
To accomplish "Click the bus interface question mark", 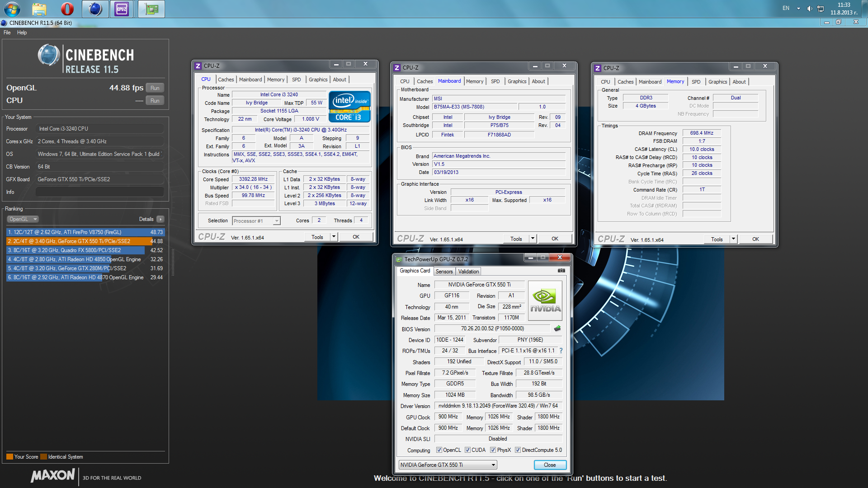I will (x=561, y=351).
